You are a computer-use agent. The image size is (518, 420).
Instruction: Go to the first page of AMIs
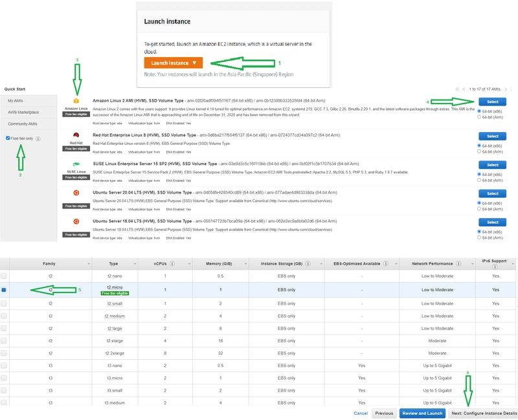point(457,89)
